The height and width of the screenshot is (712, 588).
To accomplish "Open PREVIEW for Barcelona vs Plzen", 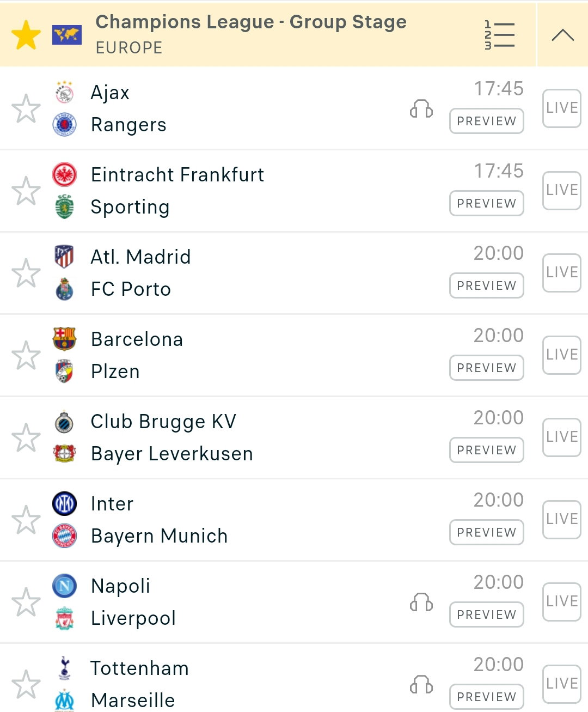I will (x=487, y=368).
